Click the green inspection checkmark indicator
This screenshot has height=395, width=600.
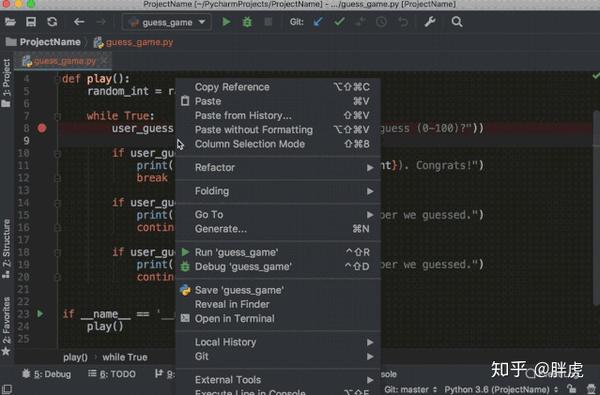[x=596, y=76]
